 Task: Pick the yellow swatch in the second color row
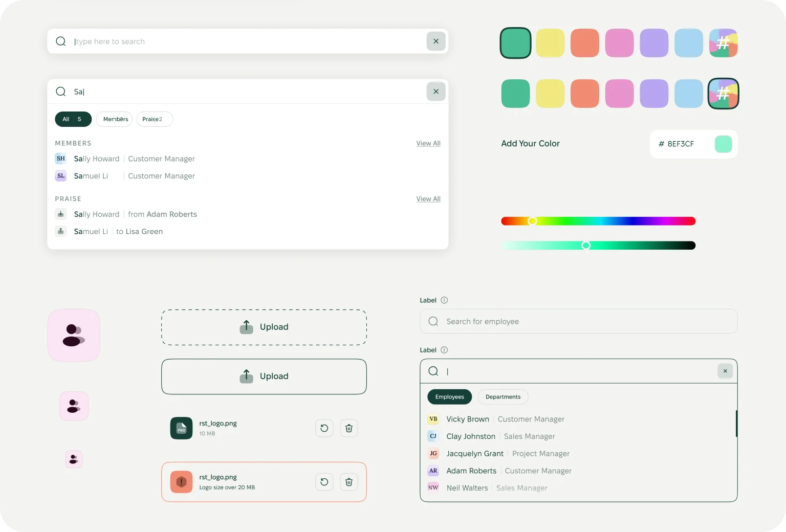(550, 94)
